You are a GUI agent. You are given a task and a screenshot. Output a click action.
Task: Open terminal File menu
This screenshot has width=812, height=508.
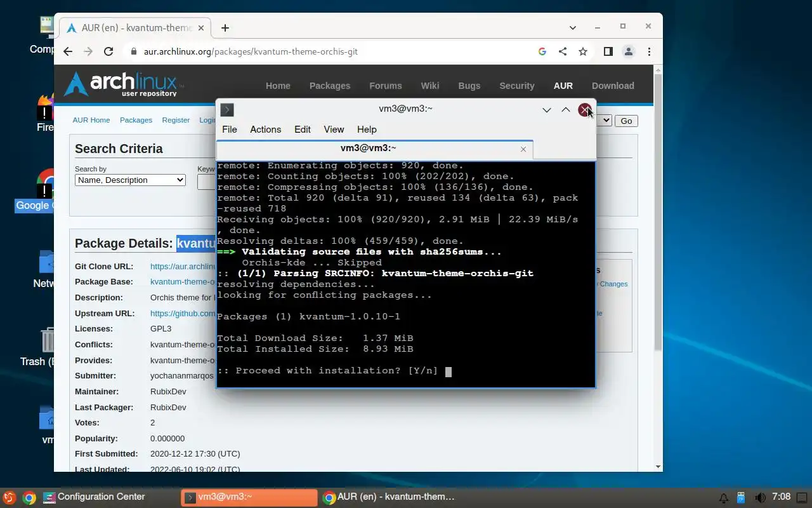coord(230,130)
